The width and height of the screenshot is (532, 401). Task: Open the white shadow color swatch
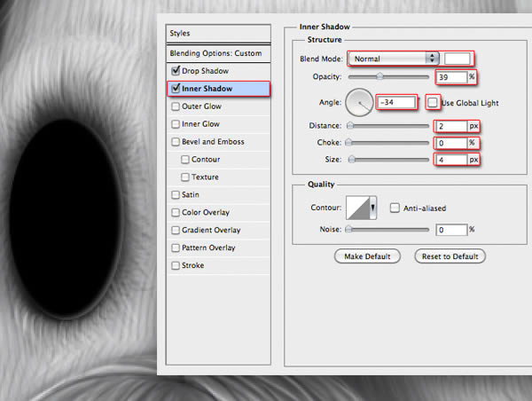(x=457, y=59)
